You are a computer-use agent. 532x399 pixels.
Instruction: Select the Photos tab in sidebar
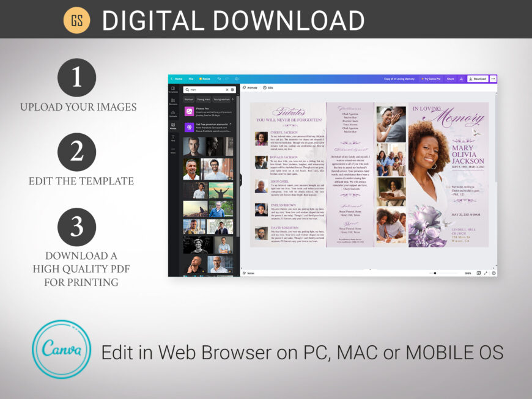click(173, 126)
